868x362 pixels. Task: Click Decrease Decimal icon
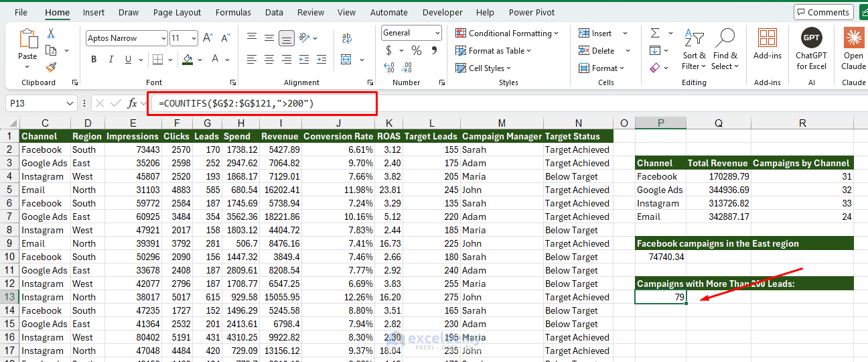pos(407,67)
